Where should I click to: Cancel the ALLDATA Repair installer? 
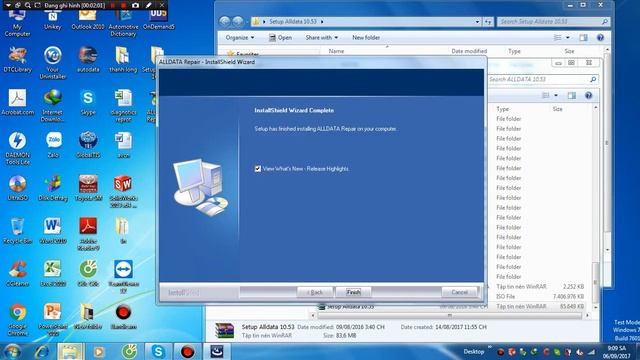459,292
